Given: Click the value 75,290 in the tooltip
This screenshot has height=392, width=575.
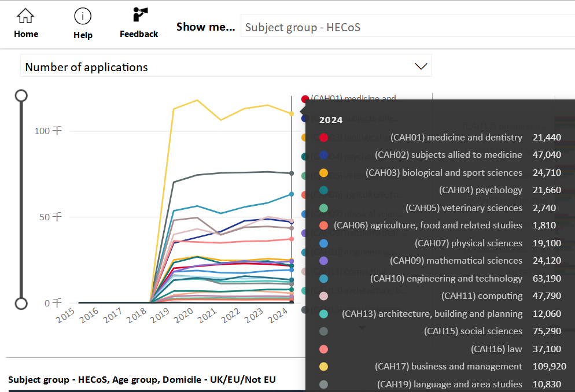Looking at the screenshot, I should click(547, 331).
